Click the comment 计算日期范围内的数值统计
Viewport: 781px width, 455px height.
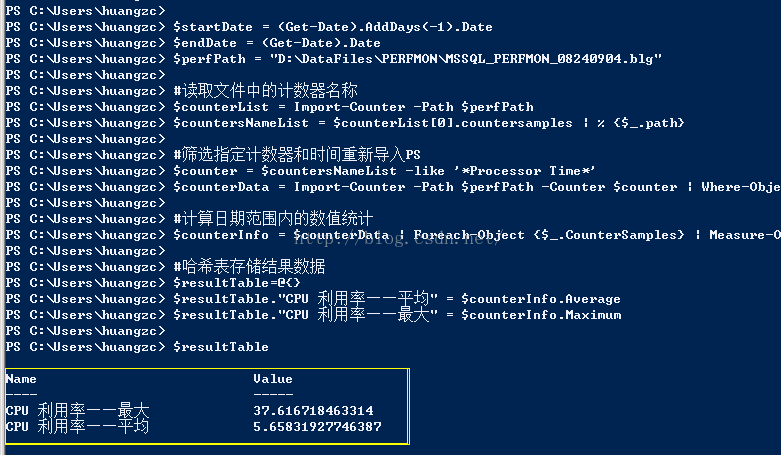tap(272, 219)
